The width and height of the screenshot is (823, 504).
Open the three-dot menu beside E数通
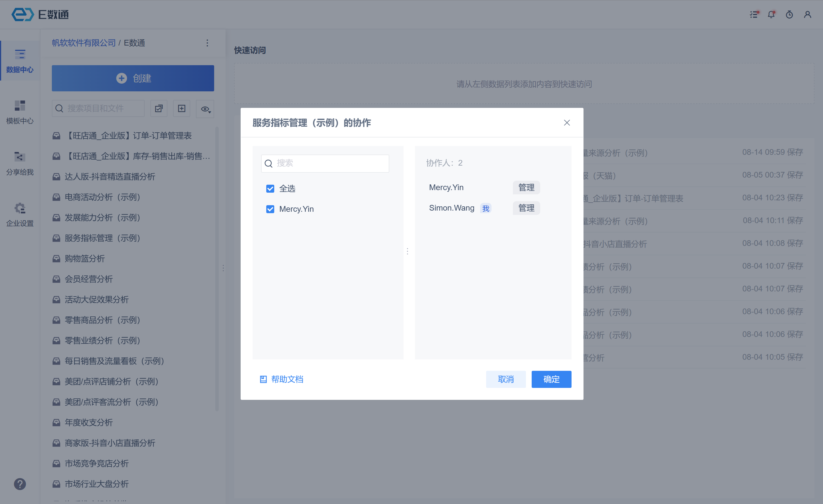click(207, 43)
